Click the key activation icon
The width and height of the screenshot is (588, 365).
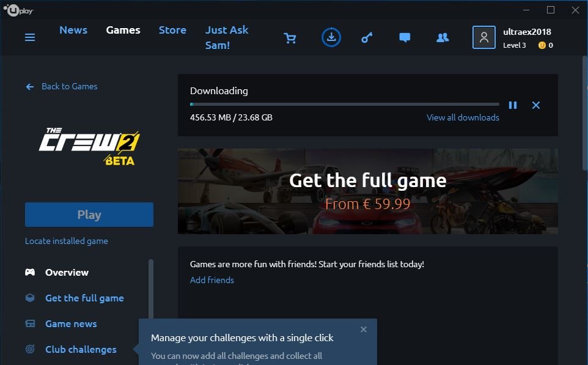[x=367, y=37]
